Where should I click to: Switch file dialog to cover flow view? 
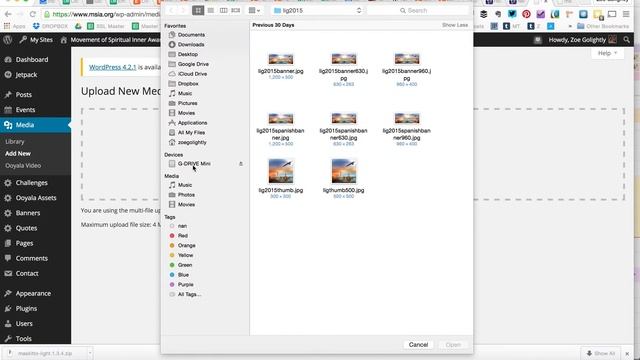pyautogui.click(x=236, y=10)
